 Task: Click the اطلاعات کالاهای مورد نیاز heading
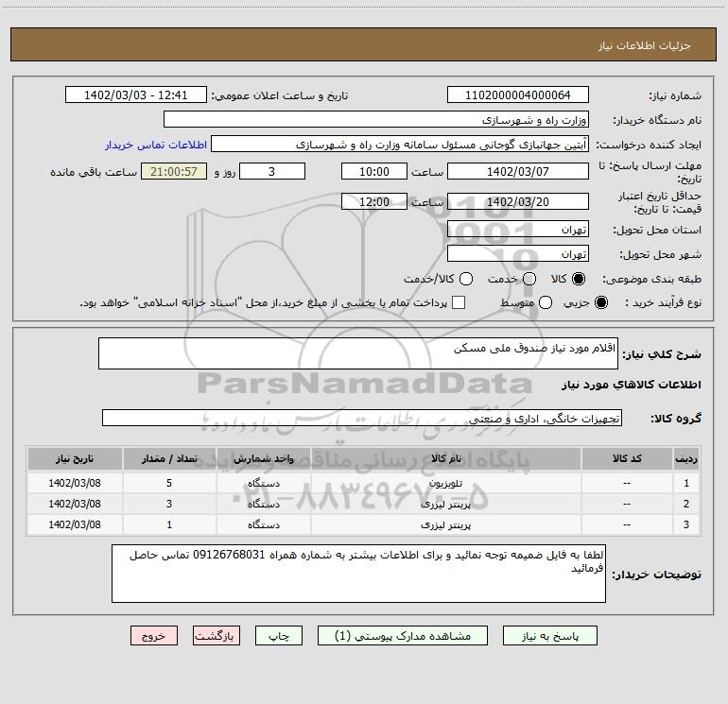pyautogui.click(x=632, y=385)
